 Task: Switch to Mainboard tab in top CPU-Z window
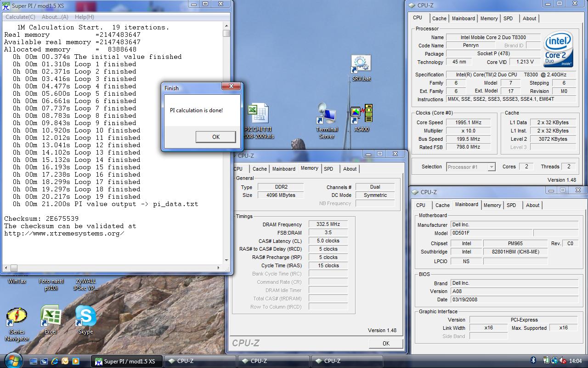point(463,18)
